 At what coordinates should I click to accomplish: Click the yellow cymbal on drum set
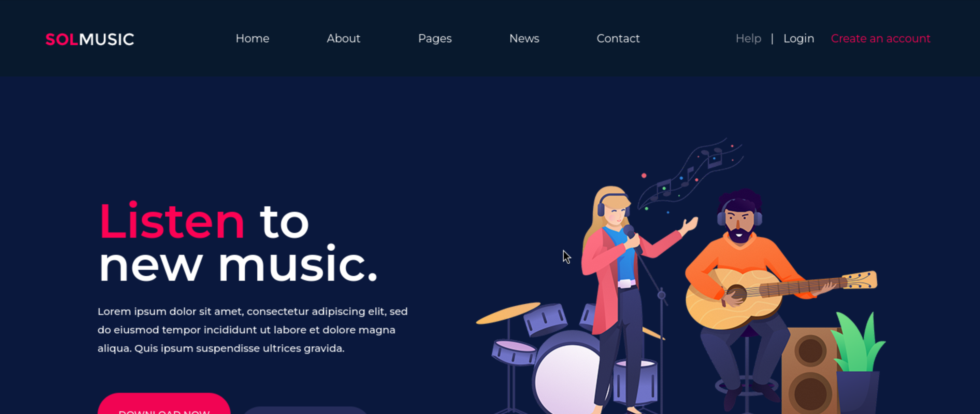(508, 313)
